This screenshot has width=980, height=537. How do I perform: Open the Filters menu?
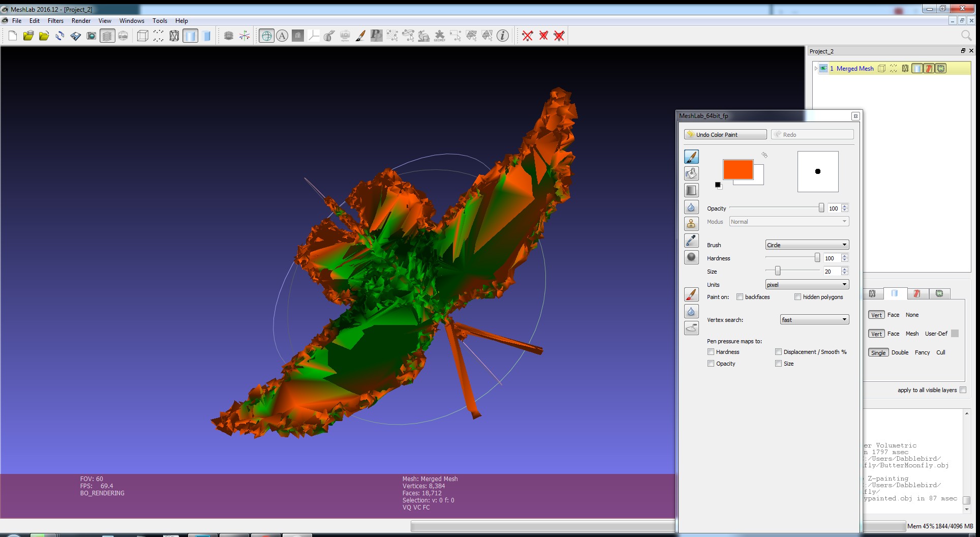tap(55, 21)
